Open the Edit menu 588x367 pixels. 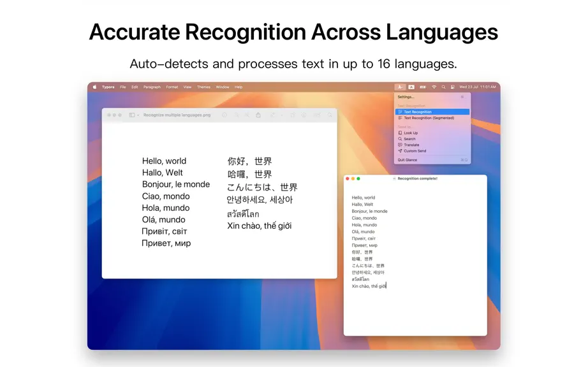(135, 87)
